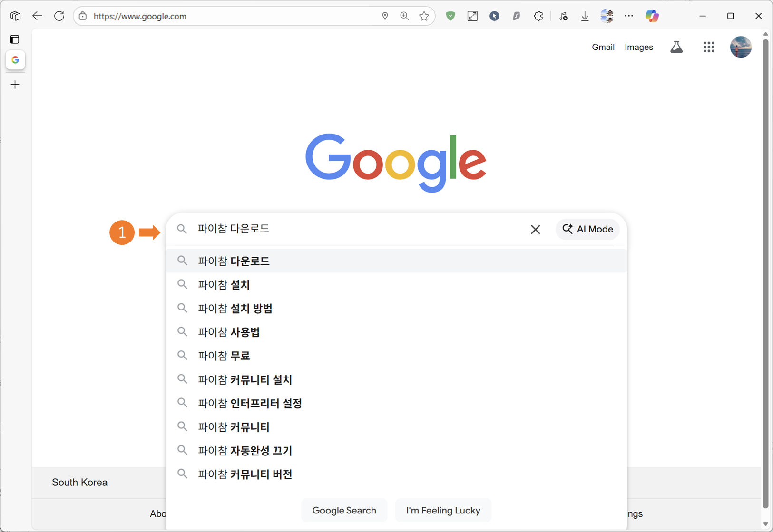Launch the Copilot icon

pos(652,16)
